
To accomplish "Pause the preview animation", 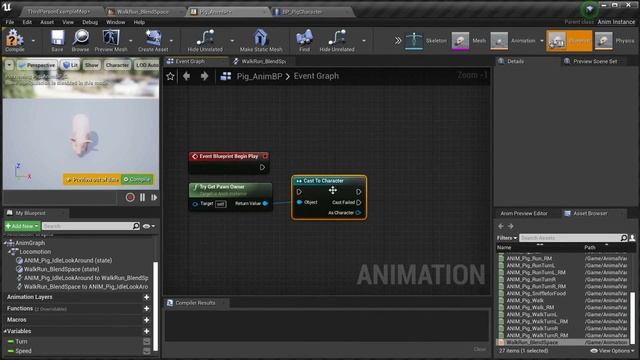I will [142, 198].
